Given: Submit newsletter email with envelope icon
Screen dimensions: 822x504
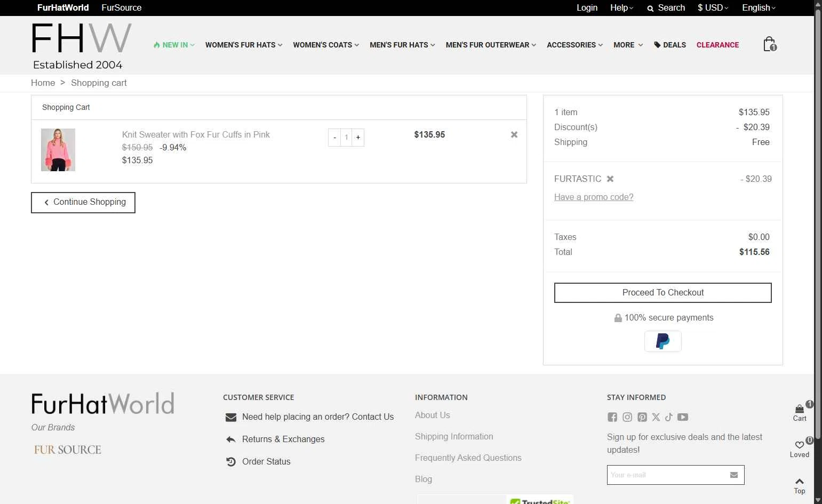Looking at the screenshot, I should coord(734,475).
